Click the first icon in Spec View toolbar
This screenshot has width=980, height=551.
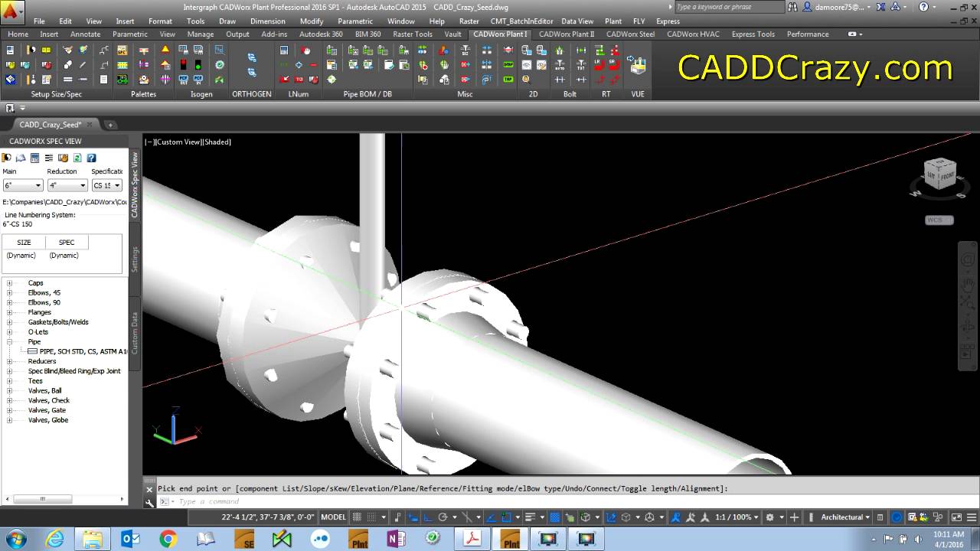7,158
